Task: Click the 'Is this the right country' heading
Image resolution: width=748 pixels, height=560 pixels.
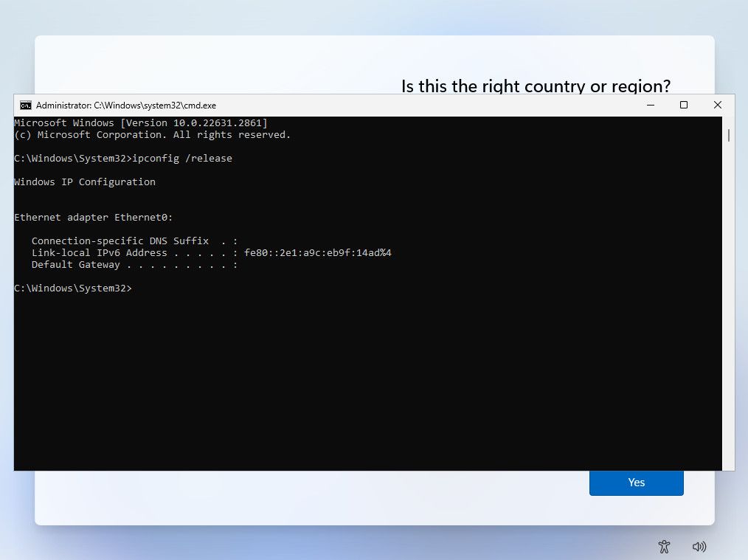Action: pyautogui.click(x=536, y=86)
